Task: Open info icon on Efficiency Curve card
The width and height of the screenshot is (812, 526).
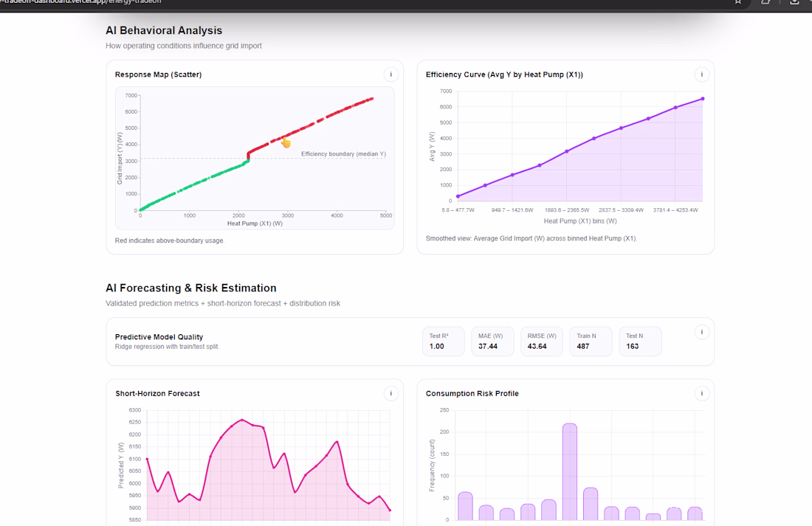Action: [702, 75]
